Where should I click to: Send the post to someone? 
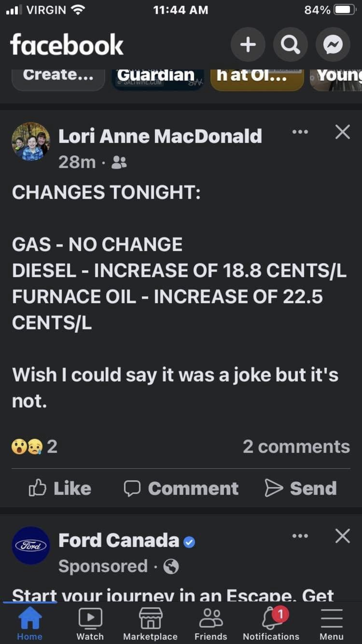click(301, 488)
